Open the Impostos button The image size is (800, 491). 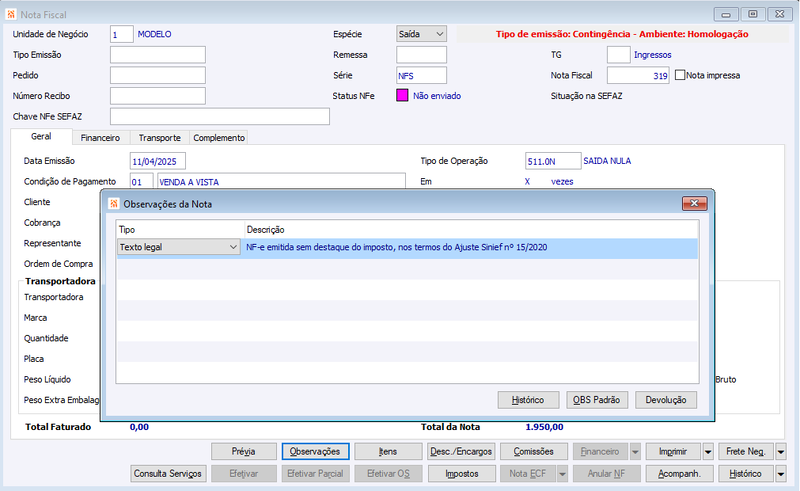click(x=461, y=474)
